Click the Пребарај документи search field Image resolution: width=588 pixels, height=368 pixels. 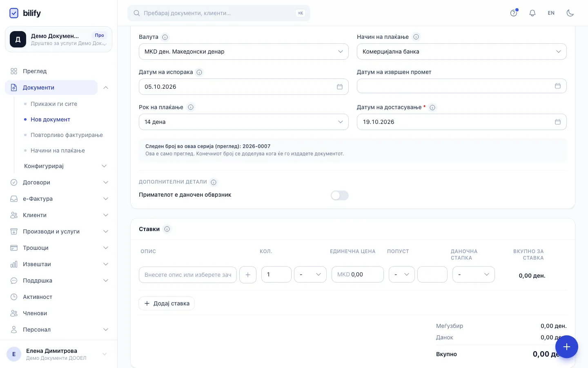(219, 13)
